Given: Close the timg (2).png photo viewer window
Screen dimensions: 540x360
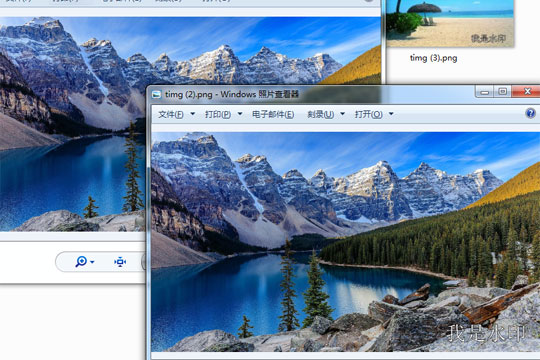Looking at the screenshot, I should pos(527,91).
